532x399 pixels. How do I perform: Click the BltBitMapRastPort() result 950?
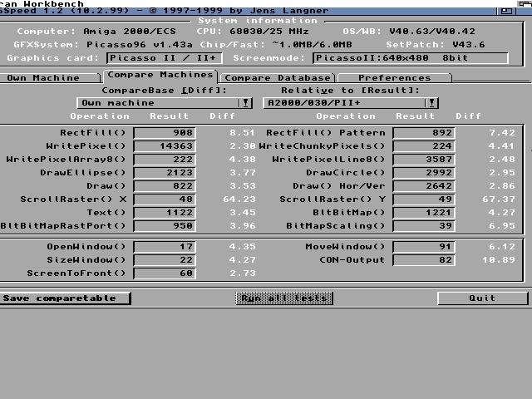[165, 225]
